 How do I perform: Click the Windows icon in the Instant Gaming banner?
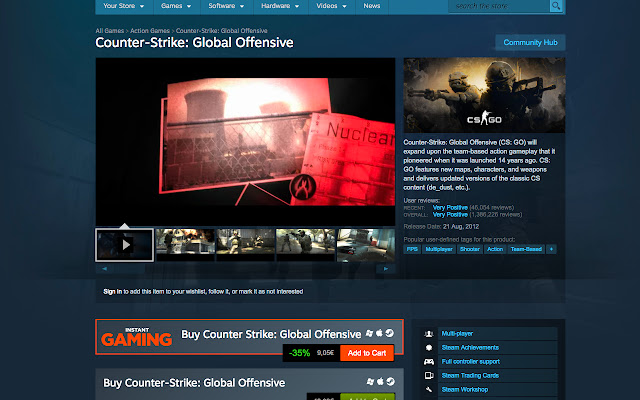[x=369, y=333]
